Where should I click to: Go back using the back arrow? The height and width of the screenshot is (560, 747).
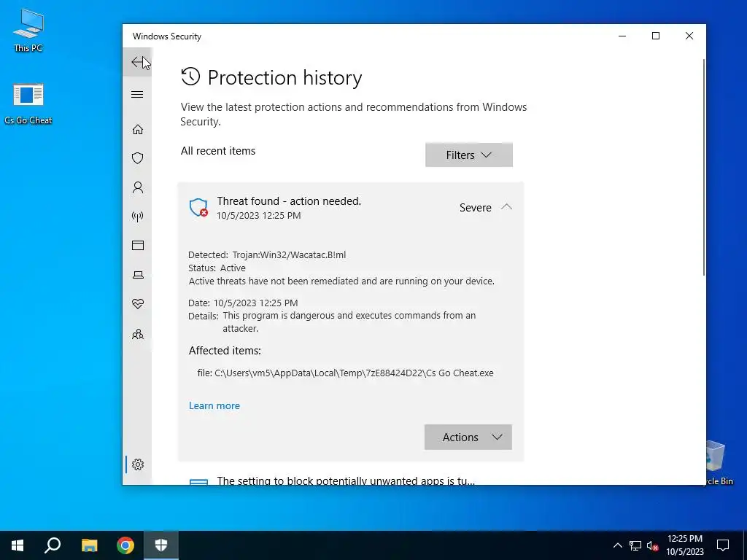coord(137,63)
